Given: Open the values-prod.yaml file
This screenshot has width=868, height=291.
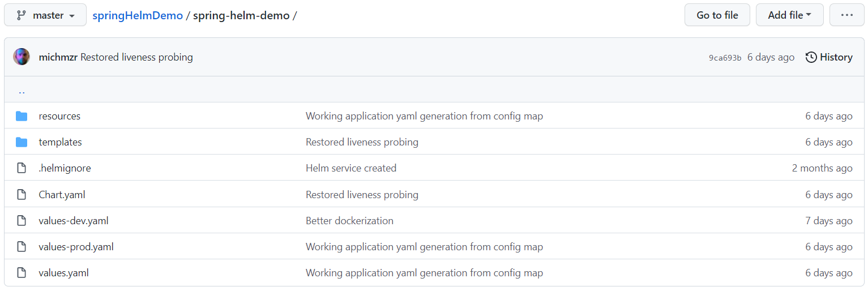Looking at the screenshot, I should pyautogui.click(x=76, y=247).
